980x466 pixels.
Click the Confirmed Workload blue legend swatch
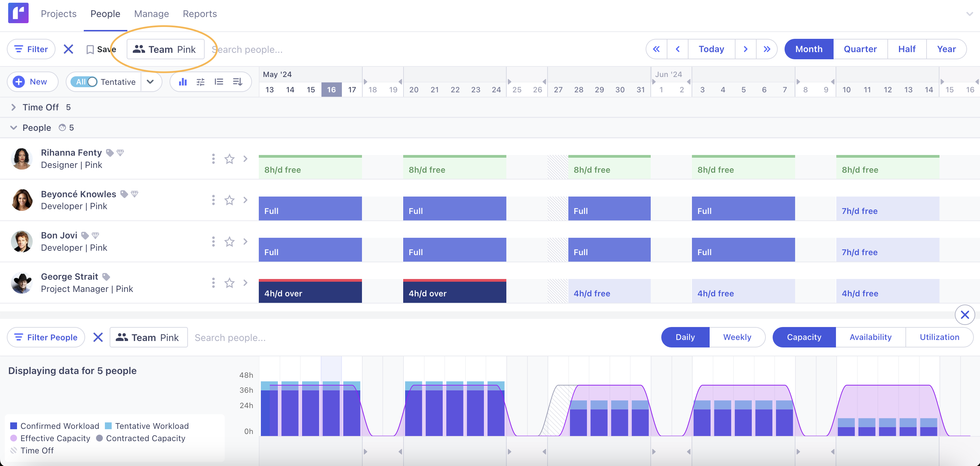pyautogui.click(x=14, y=426)
